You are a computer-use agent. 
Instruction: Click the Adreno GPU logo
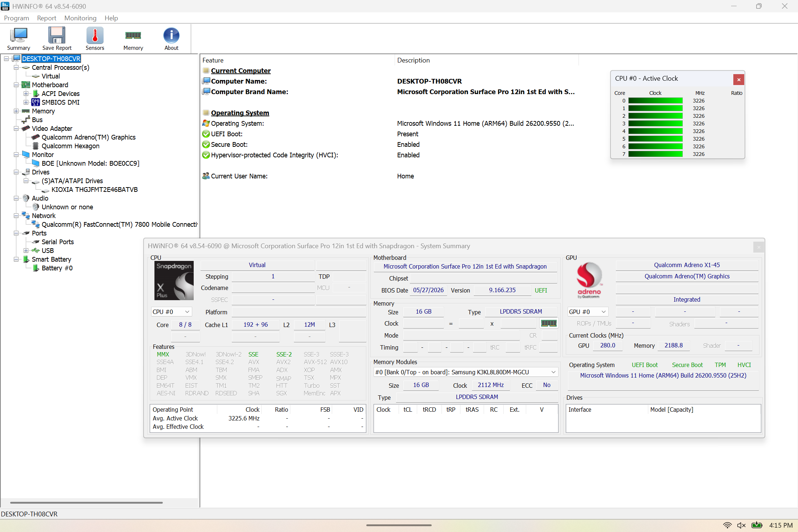coord(589,280)
